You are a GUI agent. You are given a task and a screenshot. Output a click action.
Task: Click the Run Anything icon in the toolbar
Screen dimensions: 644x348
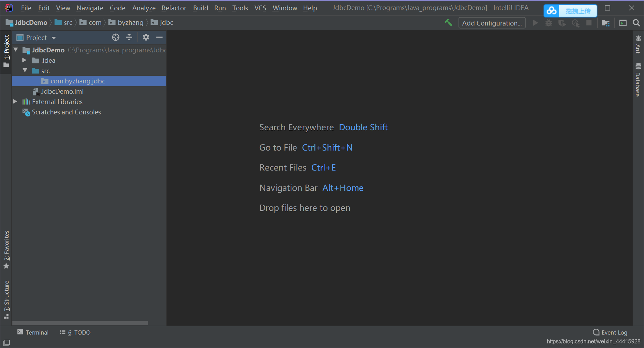[x=623, y=23]
